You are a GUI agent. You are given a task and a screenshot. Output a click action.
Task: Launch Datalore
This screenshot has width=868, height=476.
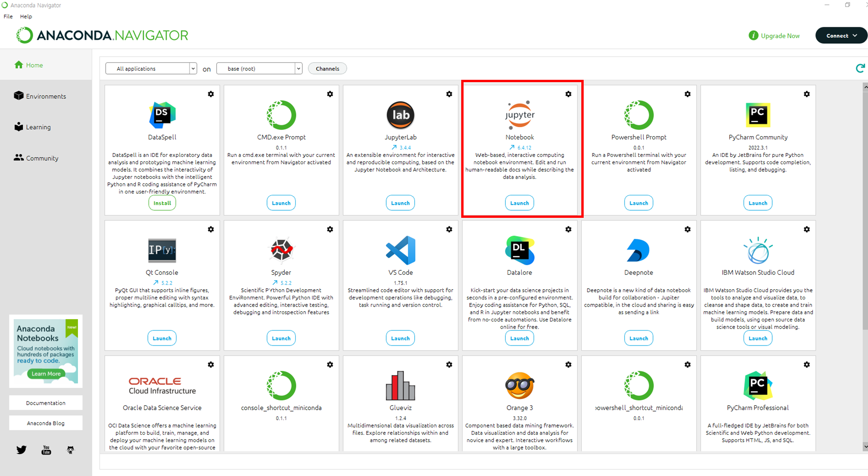519,338
